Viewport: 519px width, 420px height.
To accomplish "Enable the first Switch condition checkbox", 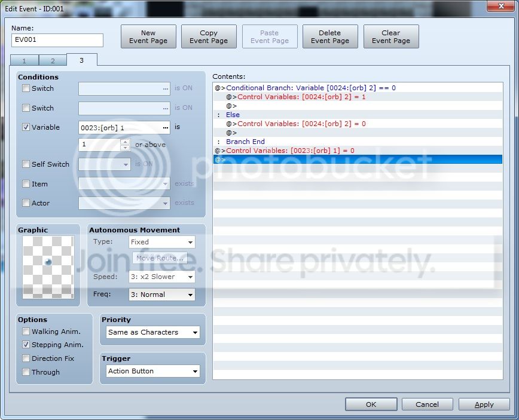I will pos(26,88).
